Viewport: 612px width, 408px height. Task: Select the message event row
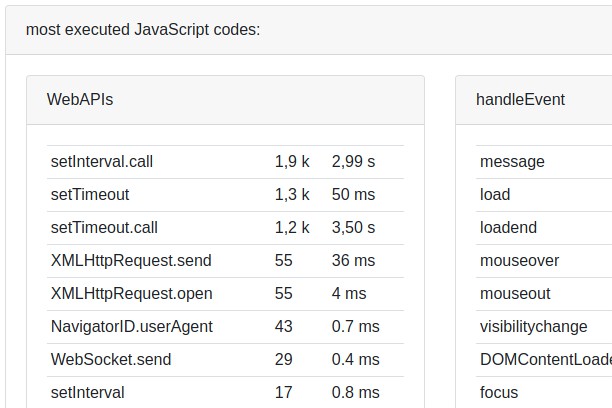(x=512, y=161)
